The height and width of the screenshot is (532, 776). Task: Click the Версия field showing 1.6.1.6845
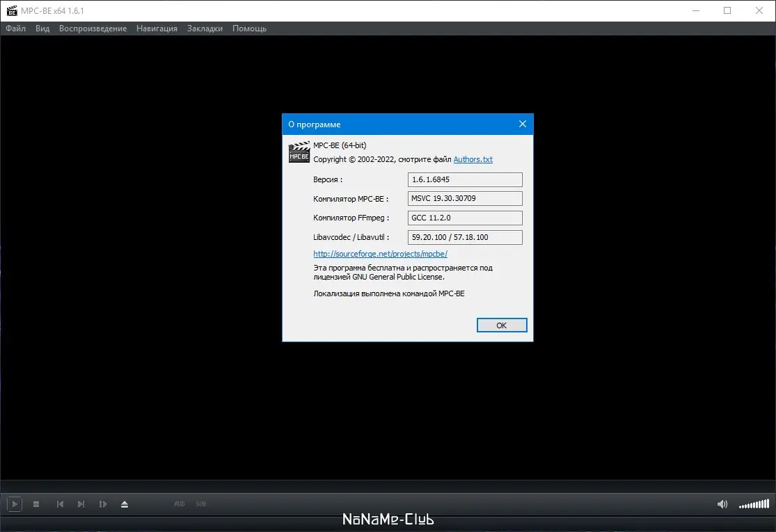tap(465, 179)
